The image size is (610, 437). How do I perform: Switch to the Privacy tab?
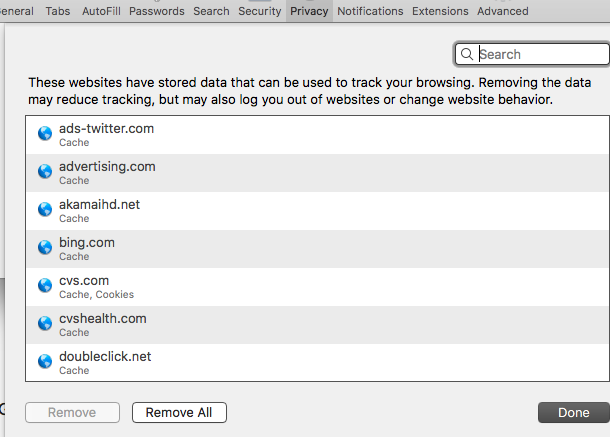point(309,11)
